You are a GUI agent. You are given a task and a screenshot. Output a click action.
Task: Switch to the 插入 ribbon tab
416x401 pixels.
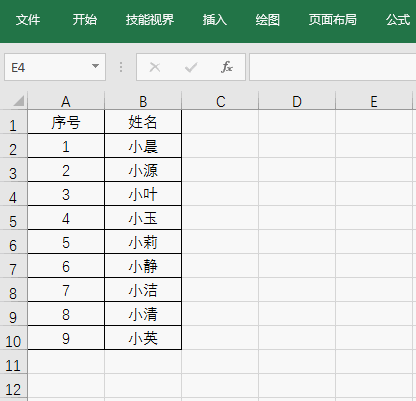click(215, 20)
